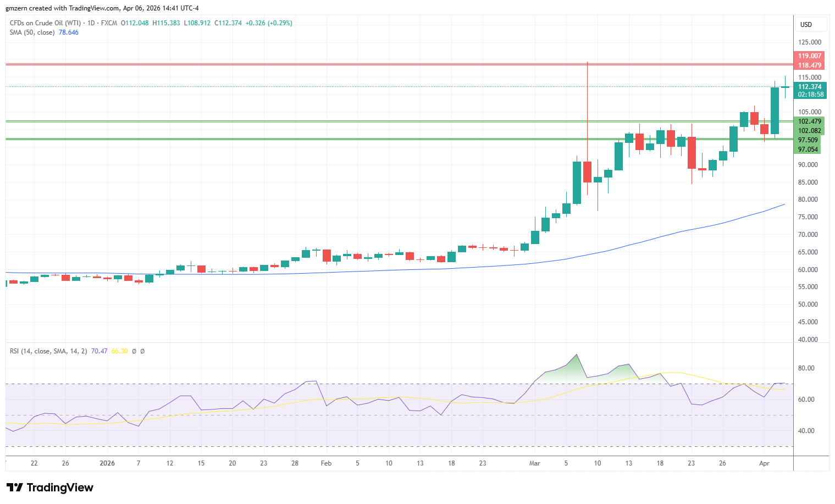
Task: Click the SMA value 78.646 in legend
Action: click(x=69, y=32)
